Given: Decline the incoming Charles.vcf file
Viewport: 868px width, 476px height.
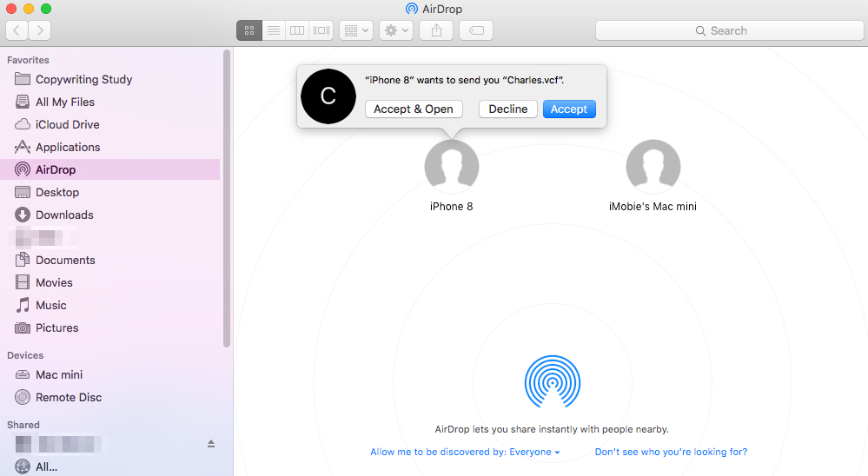Looking at the screenshot, I should point(507,109).
